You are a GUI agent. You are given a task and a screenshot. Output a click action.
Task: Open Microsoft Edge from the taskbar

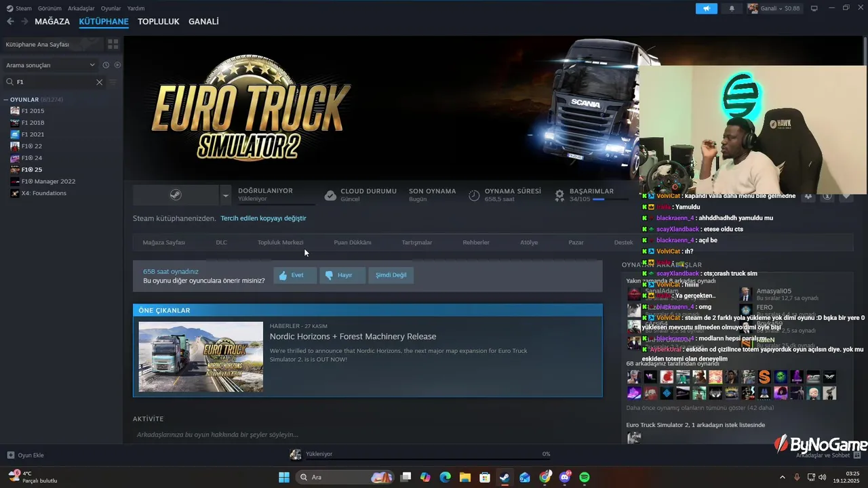tap(445, 477)
